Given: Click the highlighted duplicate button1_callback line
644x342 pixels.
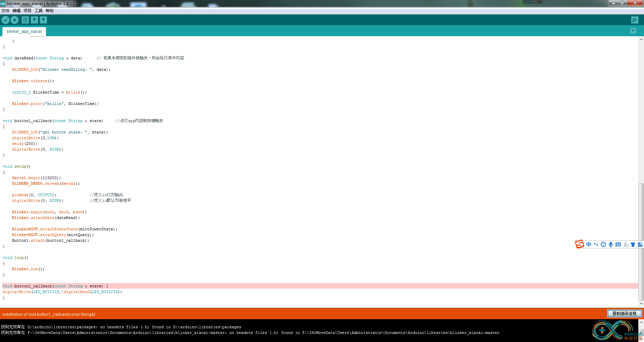Looking at the screenshot, I should (320, 286).
